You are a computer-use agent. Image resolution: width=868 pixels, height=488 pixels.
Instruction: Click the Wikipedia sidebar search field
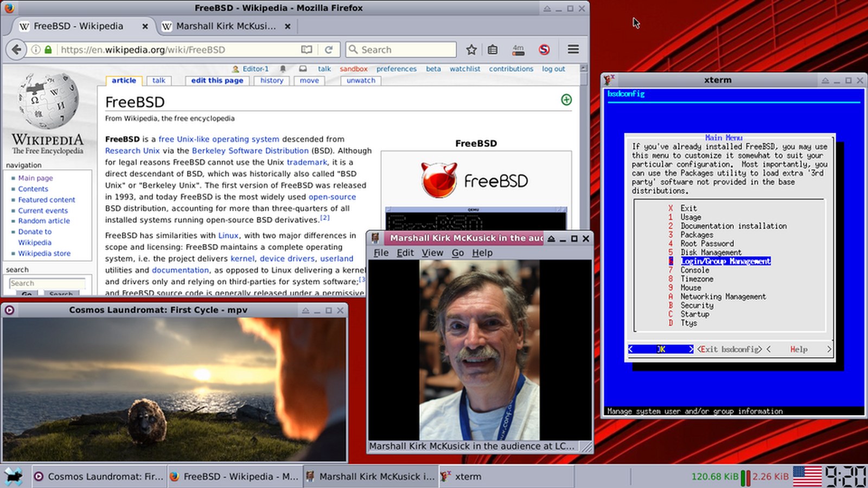click(x=47, y=283)
